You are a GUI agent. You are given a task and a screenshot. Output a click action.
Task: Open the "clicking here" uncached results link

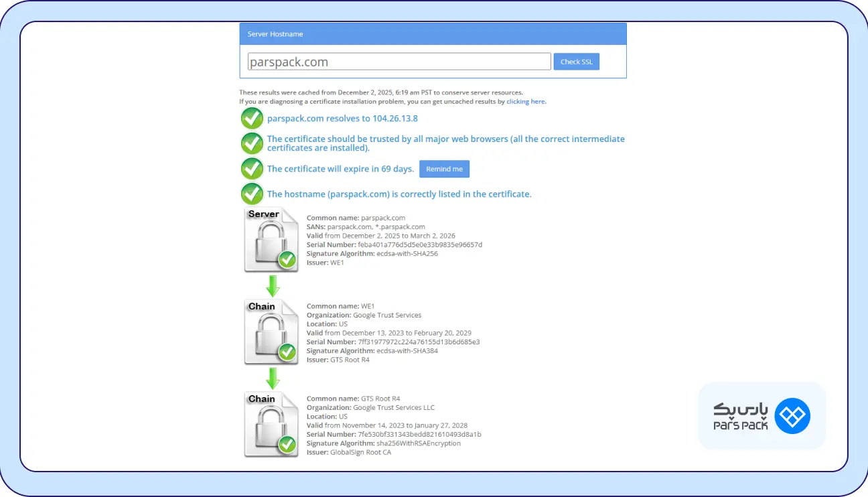(526, 102)
